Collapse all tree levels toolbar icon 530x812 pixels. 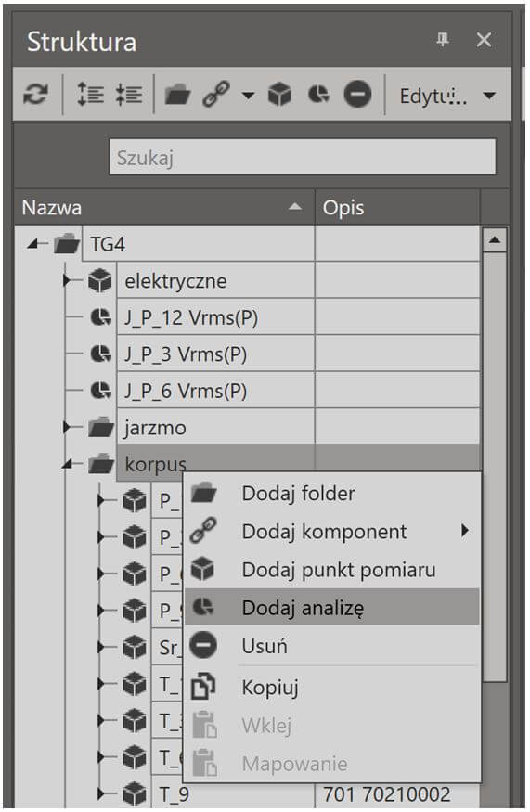click(x=128, y=95)
